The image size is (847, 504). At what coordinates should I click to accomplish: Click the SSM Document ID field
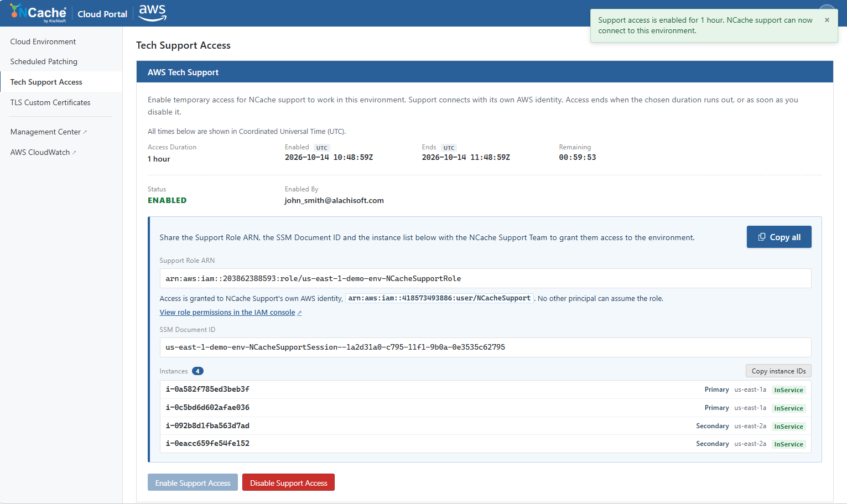pos(485,347)
